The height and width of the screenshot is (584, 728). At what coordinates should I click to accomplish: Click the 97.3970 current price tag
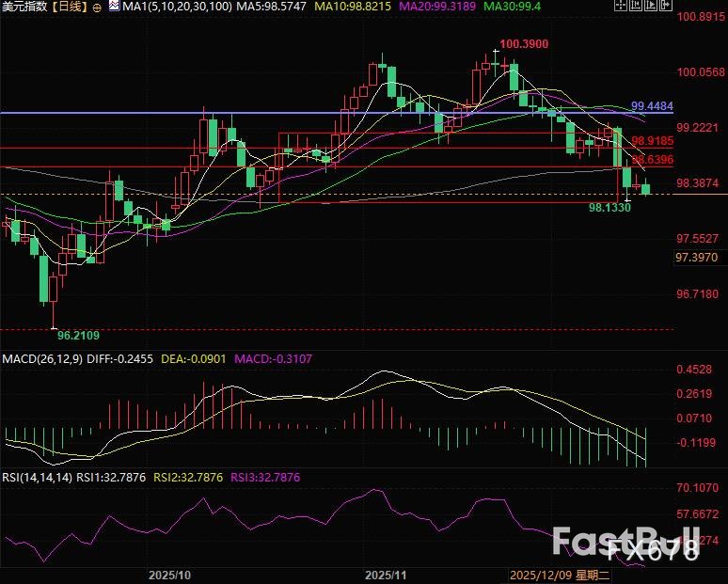click(697, 257)
